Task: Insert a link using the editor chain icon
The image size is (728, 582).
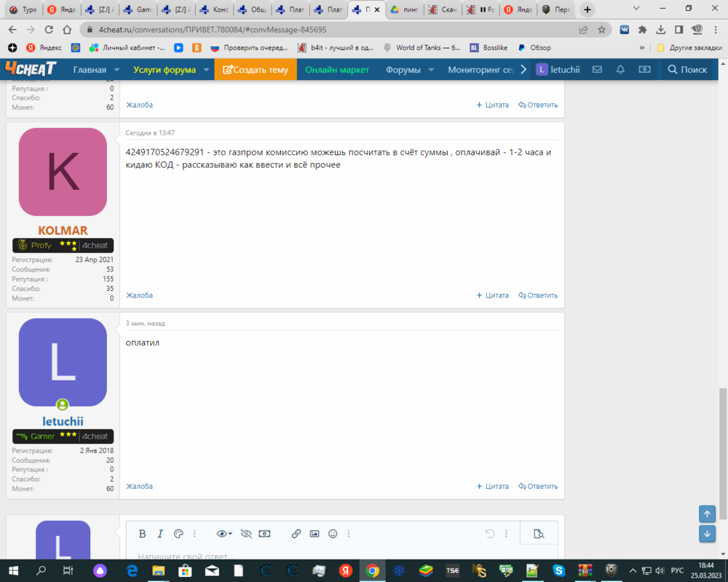Action: click(x=296, y=534)
